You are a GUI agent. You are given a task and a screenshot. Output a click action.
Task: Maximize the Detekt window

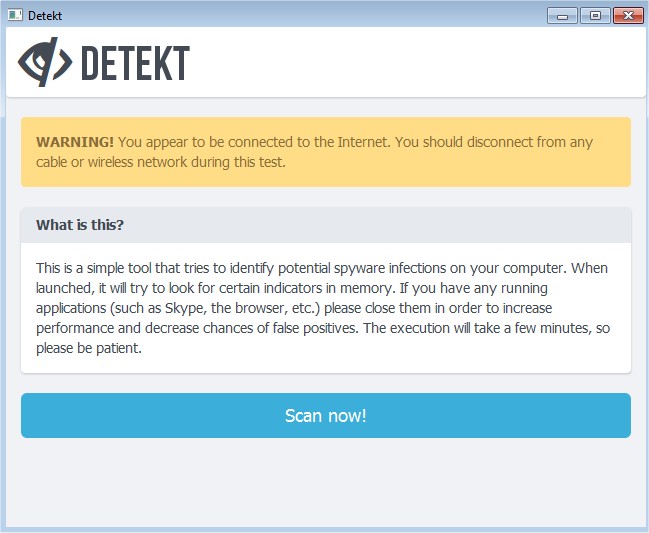[594, 15]
